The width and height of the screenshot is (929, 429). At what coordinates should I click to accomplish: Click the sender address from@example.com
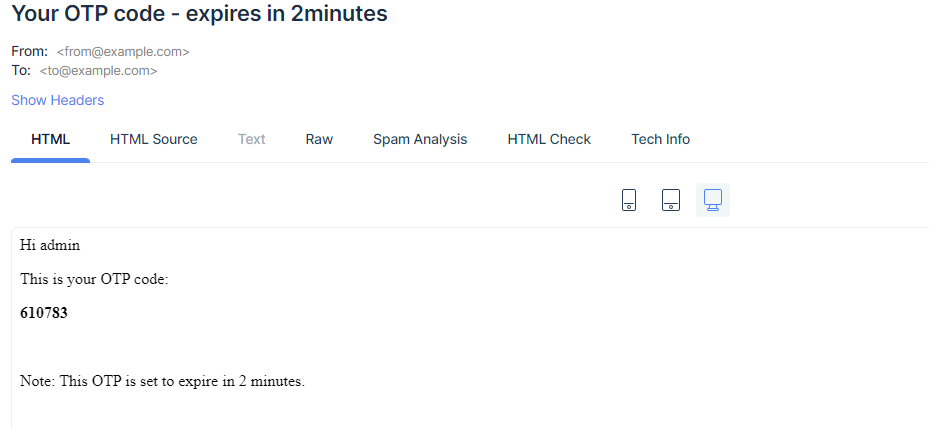click(123, 51)
